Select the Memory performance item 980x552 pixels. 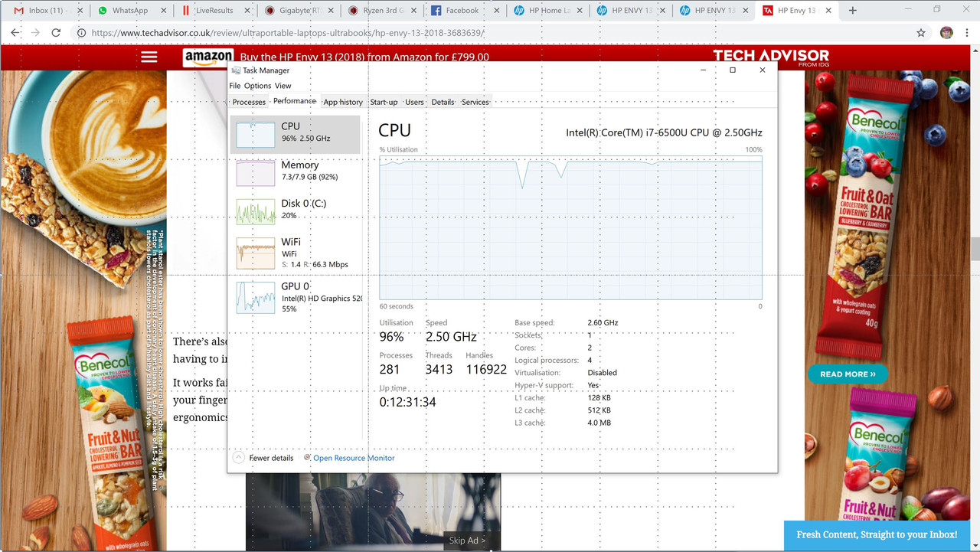(x=296, y=173)
